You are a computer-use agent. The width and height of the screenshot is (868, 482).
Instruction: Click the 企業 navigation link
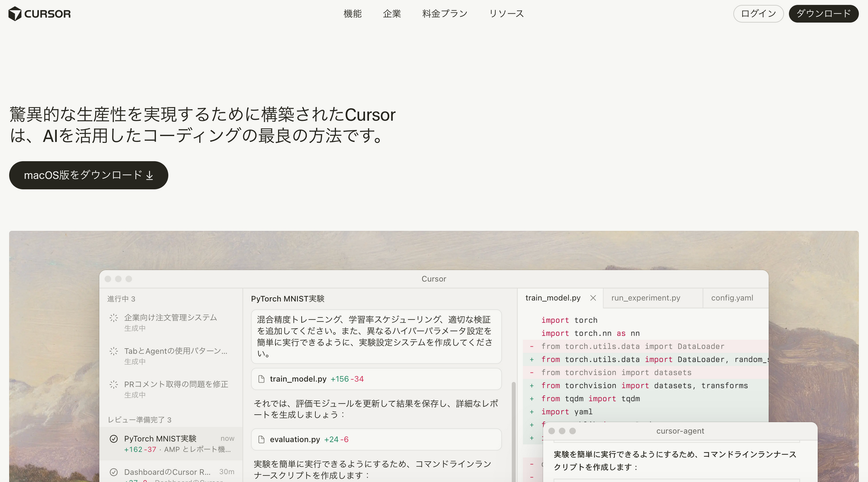click(392, 13)
